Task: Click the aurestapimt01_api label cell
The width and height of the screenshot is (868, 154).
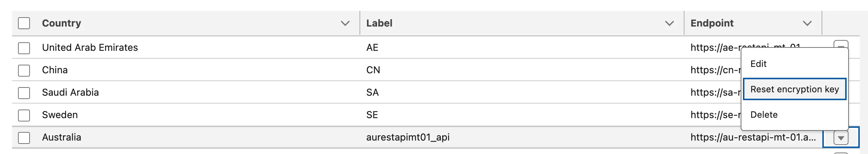Action: [x=408, y=137]
